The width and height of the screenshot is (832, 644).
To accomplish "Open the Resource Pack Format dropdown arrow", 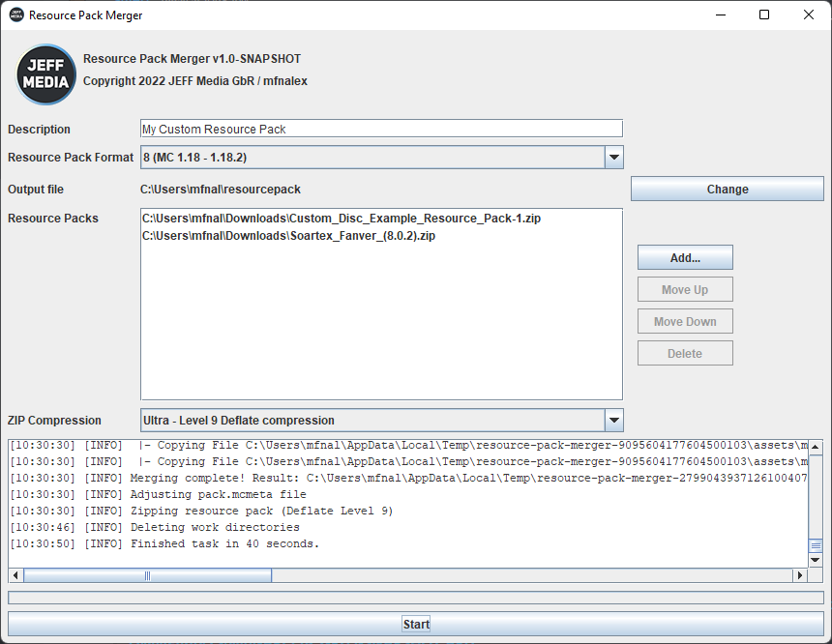I will (x=614, y=157).
